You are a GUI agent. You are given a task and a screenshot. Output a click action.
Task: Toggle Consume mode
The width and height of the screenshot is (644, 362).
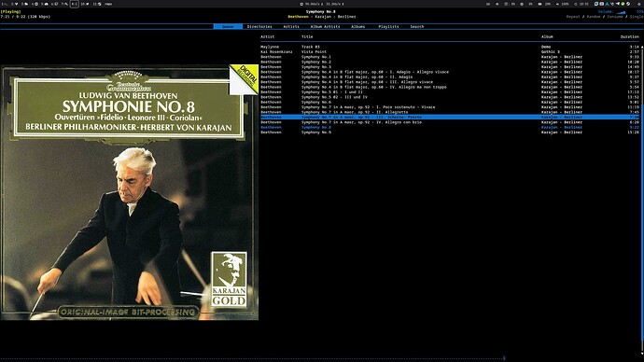615,17
